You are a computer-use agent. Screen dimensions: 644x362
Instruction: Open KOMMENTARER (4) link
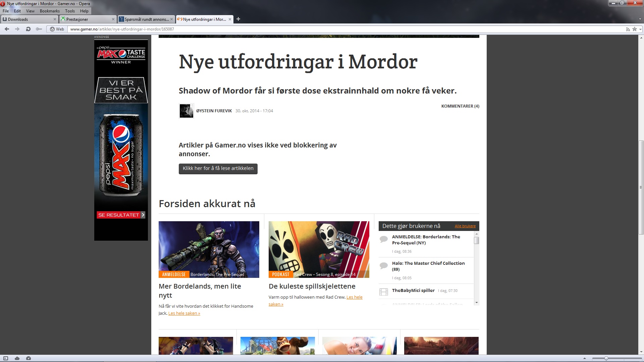click(x=460, y=106)
